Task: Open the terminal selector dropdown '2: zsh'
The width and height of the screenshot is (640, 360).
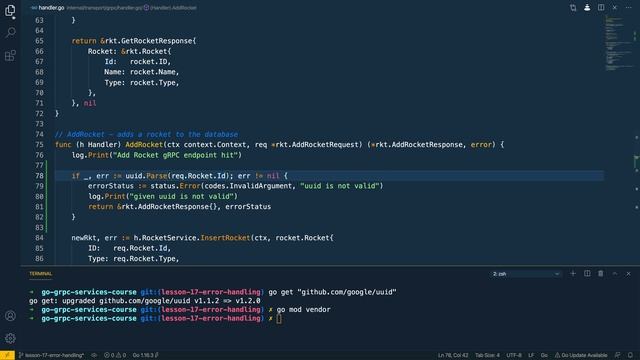Action: coord(526,274)
